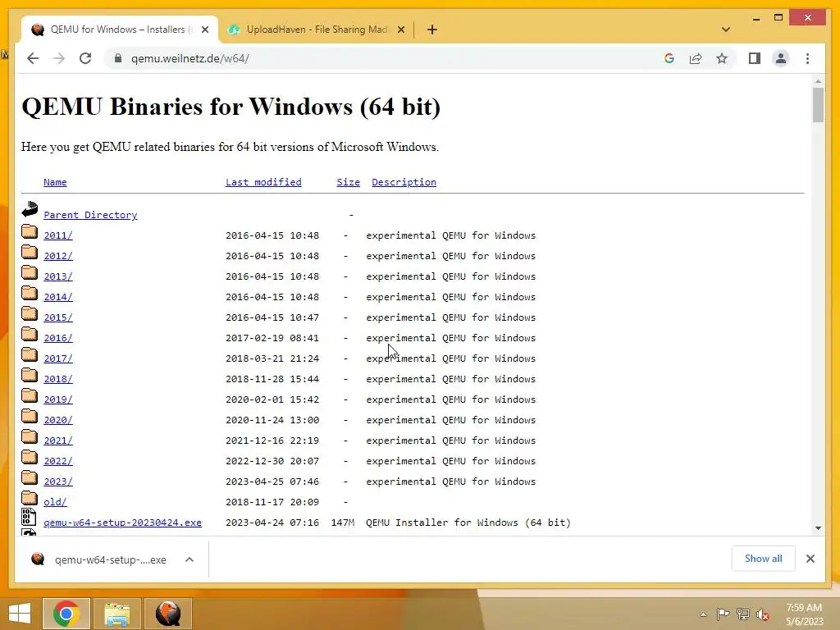Reload the current page
The width and height of the screenshot is (840, 630).
[85, 58]
